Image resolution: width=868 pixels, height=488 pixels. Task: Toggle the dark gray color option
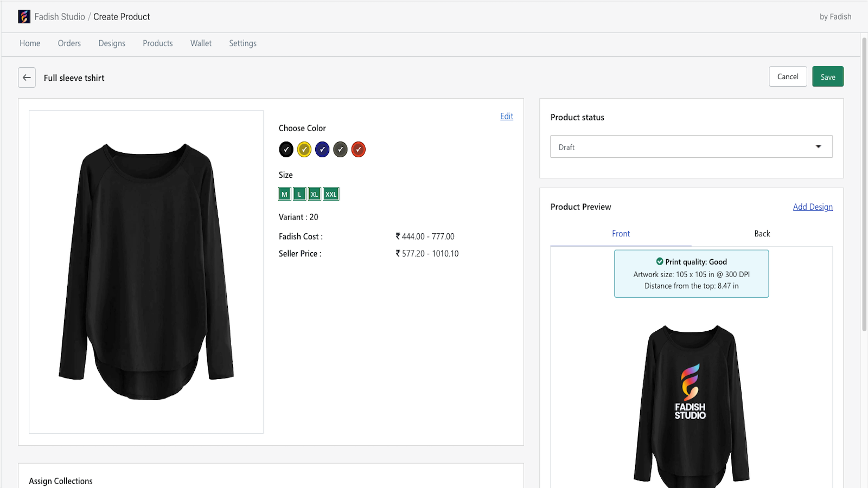point(340,149)
